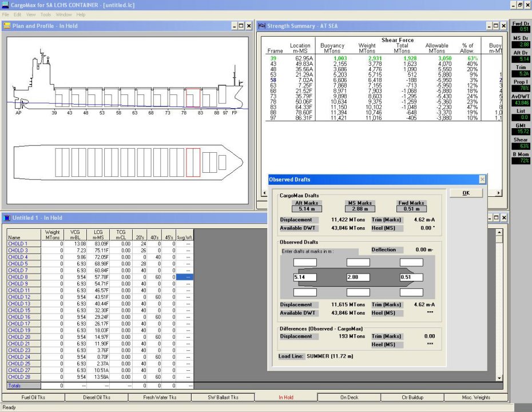Maximize the Plan and Profile window
The image size is (532, 412).
[x=241, y=26]
